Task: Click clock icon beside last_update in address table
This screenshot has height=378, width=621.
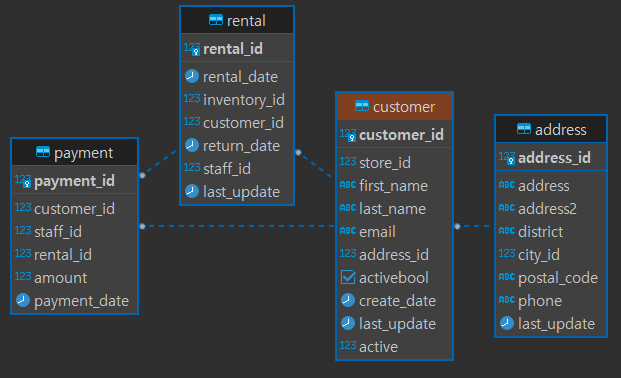Action: point(507,323)
